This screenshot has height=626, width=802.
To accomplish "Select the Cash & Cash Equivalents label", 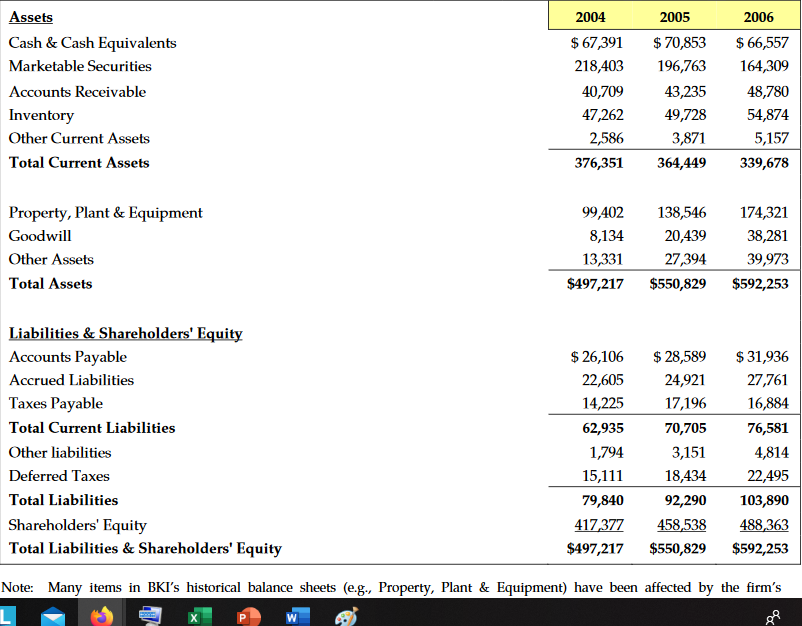I will point(92,43).
